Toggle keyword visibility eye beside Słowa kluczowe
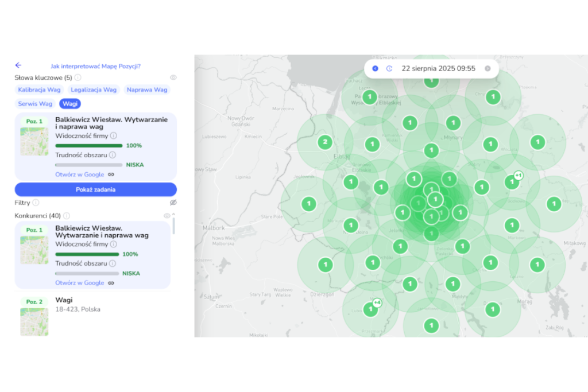Viewport: 588px width, 392px height. click(x=173, y=77)
